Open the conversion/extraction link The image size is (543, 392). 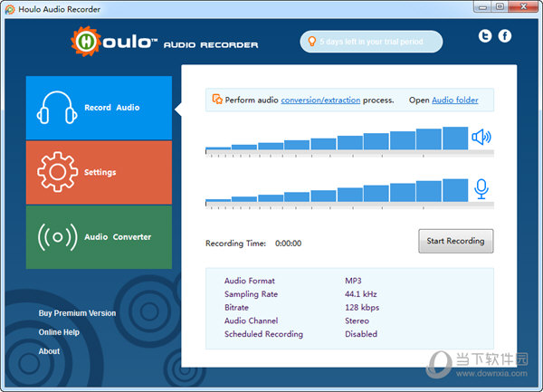click(320, 100)
